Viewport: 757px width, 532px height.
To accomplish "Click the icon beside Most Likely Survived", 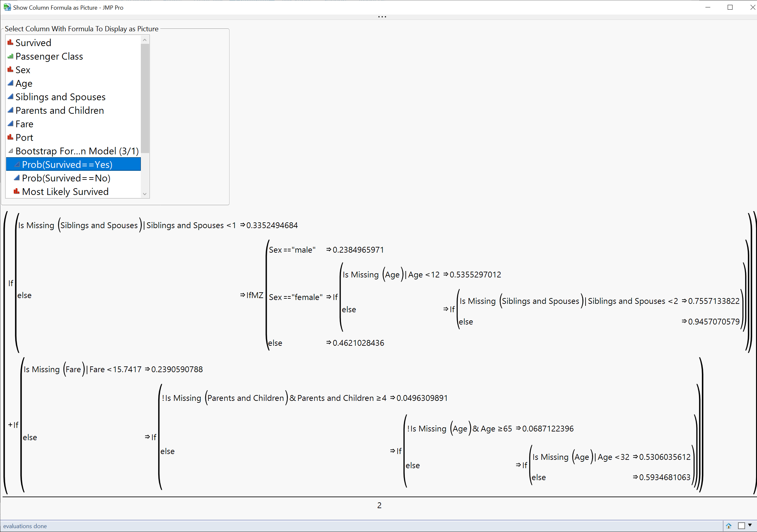I will pos(16,191).
